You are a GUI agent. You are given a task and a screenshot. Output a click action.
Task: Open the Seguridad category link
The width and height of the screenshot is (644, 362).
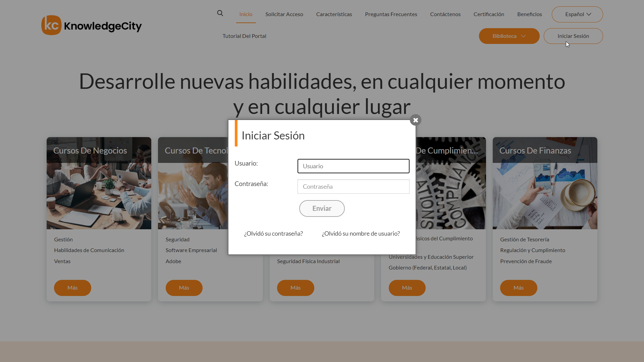click(177, 239)
